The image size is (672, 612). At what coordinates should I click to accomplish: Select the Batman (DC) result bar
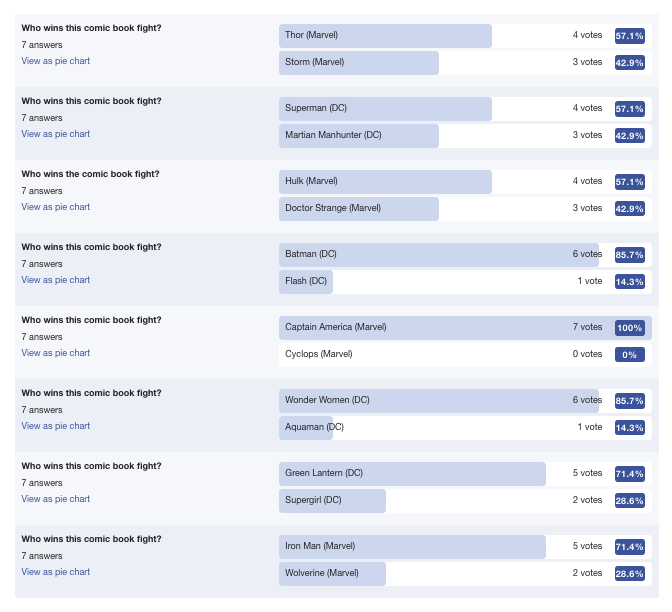point(465,255)
